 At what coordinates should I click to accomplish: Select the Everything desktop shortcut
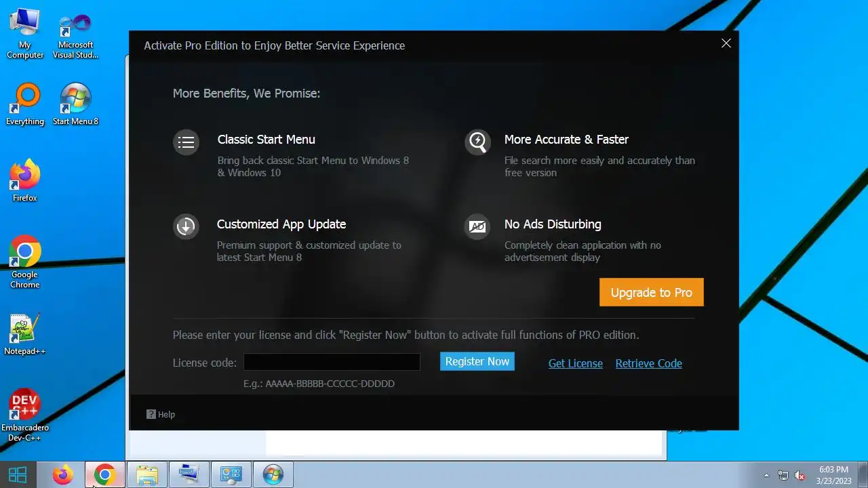[x=25, y=104]
